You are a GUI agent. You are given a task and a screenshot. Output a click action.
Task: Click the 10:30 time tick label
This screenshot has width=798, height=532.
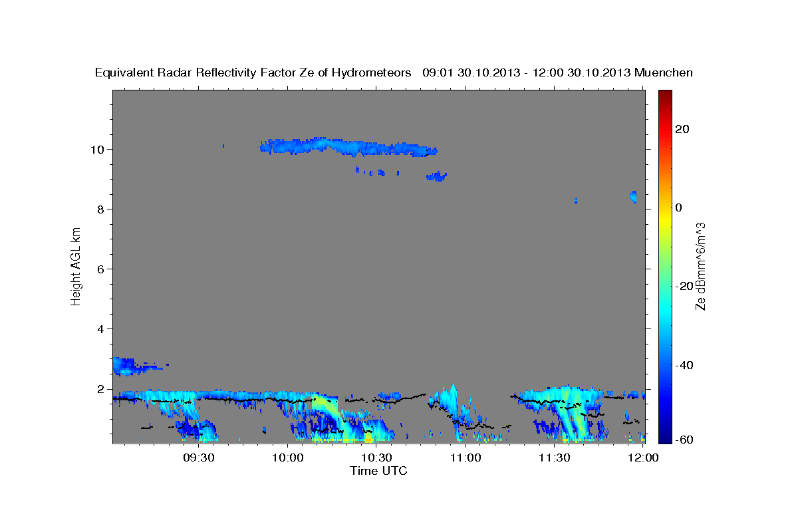tap(377, 458)
